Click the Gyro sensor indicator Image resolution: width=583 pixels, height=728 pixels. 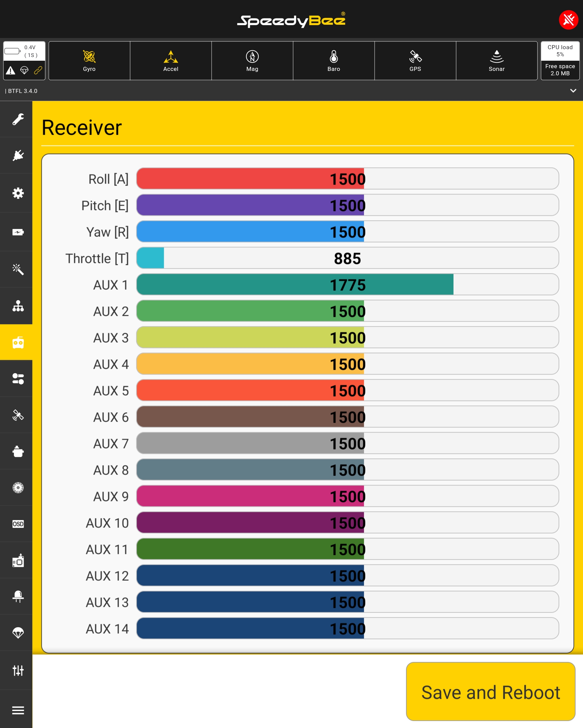(x=89, y=61)
